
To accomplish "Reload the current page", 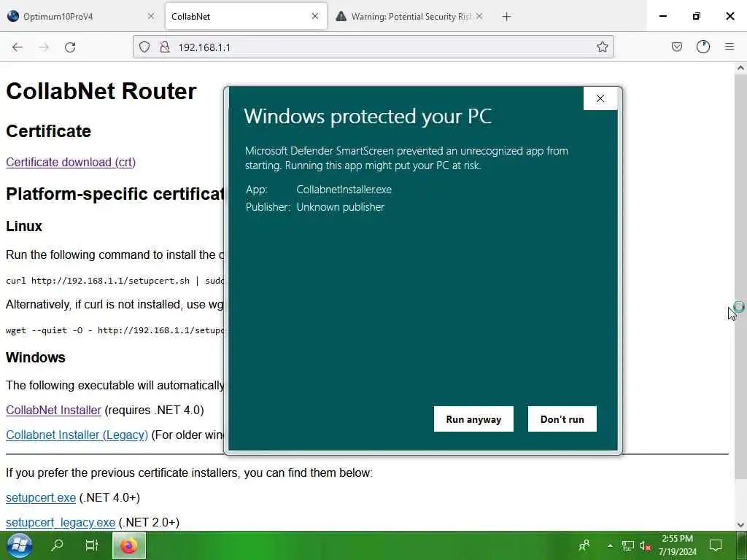I will (x=70, y=47).
